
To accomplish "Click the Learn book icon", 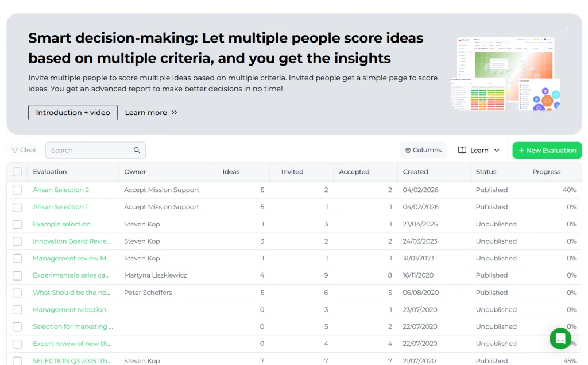I will pyautogui.click(x=462, y=150).
